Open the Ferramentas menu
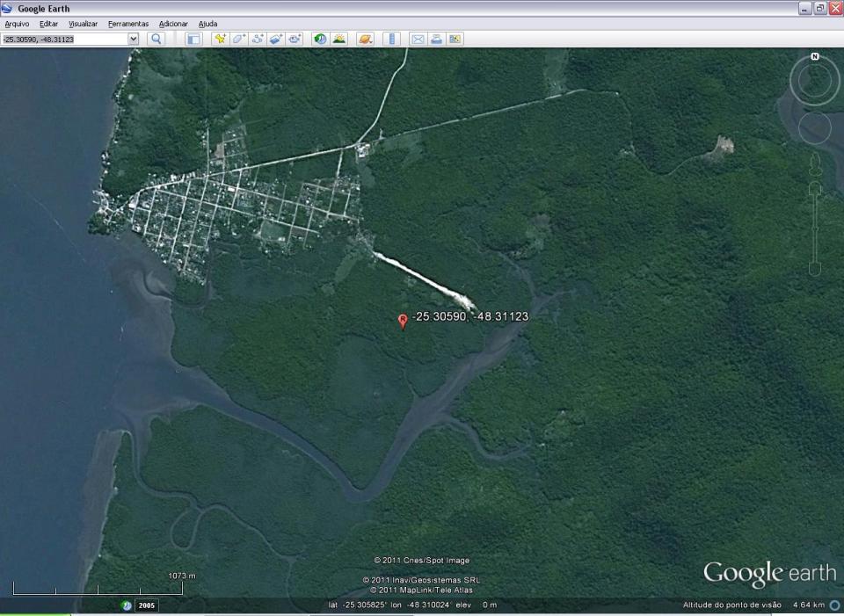 pos(128,24)
